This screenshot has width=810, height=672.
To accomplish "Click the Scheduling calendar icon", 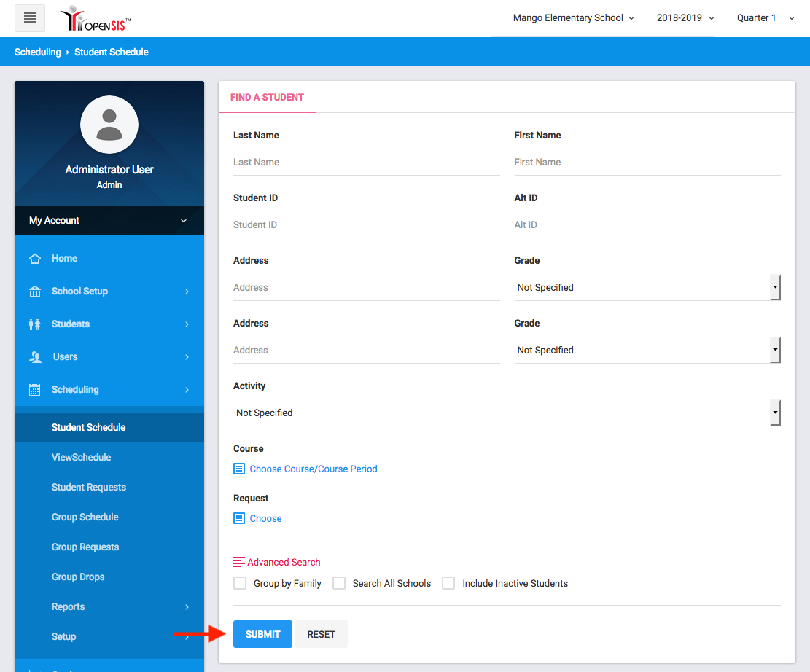I will (x=35, y=390).
